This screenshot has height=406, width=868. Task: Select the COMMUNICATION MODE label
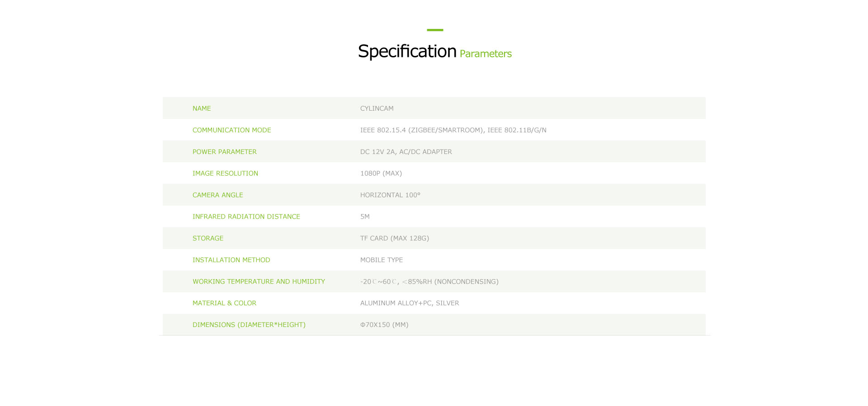[231, 130]
